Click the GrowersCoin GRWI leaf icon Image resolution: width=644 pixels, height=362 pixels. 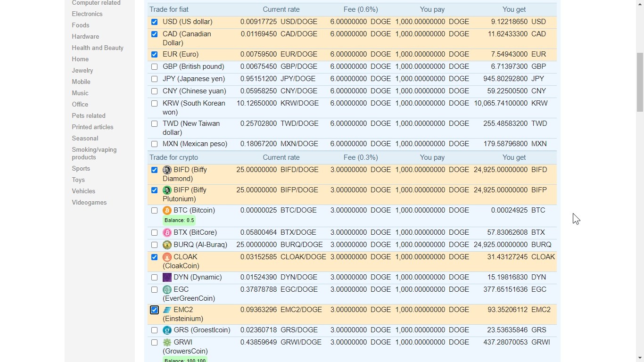pos(167,343)
